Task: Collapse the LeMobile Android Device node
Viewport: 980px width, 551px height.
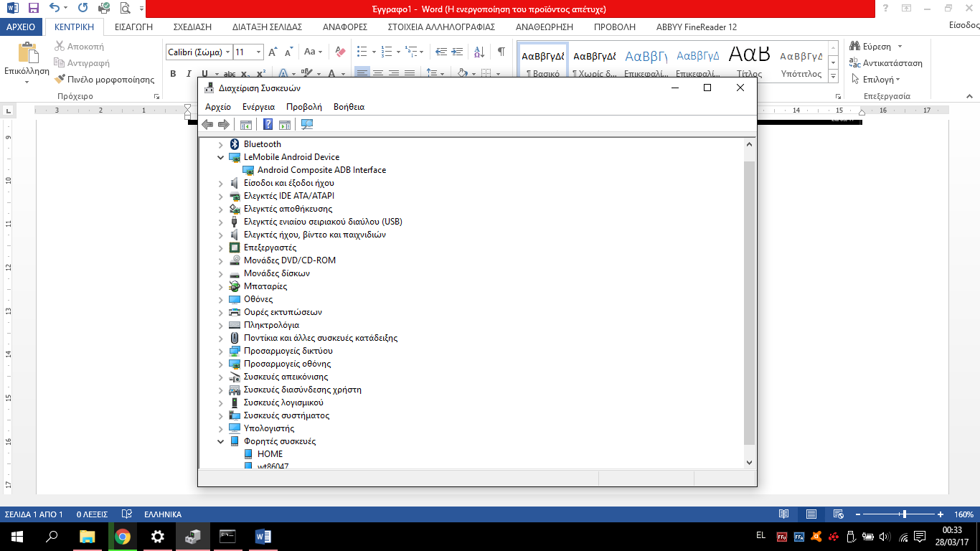Action: tap(221, 157)
